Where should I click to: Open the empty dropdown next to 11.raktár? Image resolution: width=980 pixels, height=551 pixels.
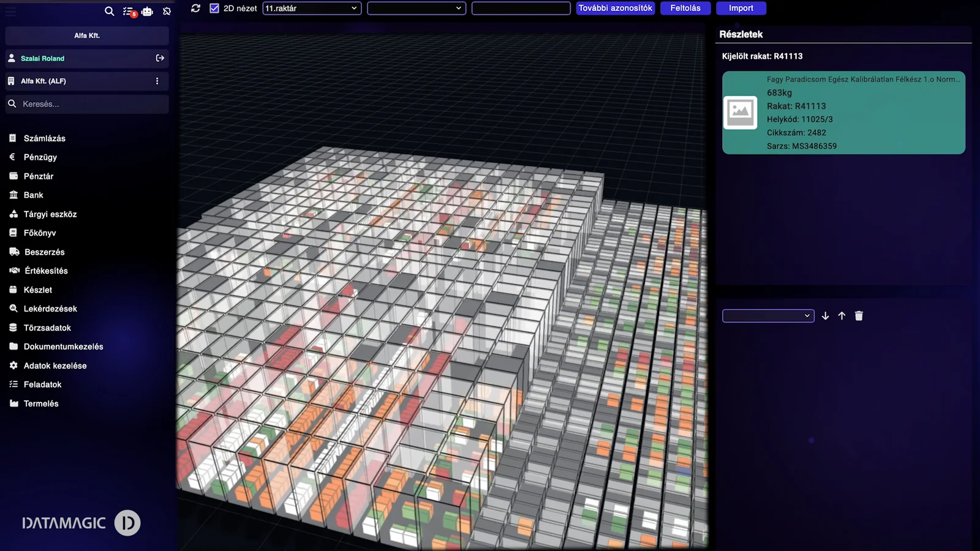pos(417,8)
